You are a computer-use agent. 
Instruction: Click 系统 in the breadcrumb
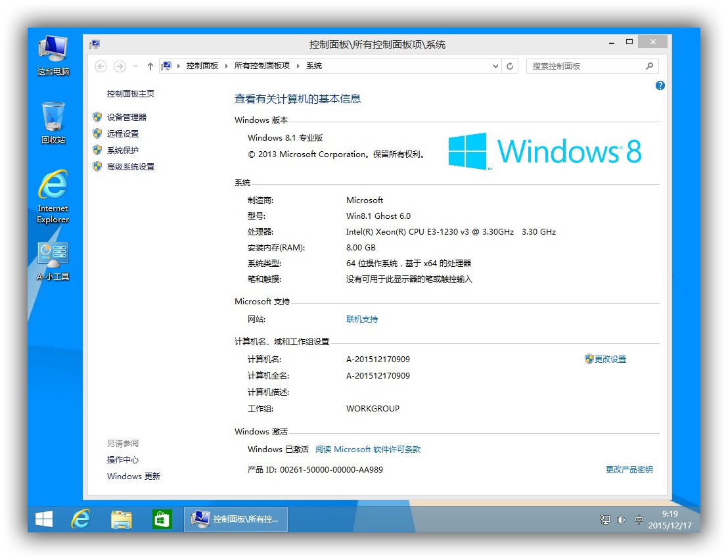click(x=314, y=66)
